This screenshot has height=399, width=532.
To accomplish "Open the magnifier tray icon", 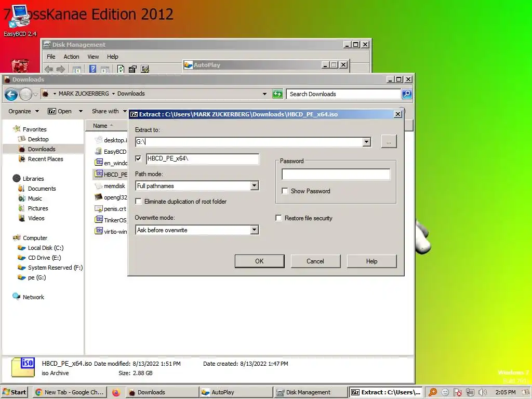I will click(x=433, y=392).
